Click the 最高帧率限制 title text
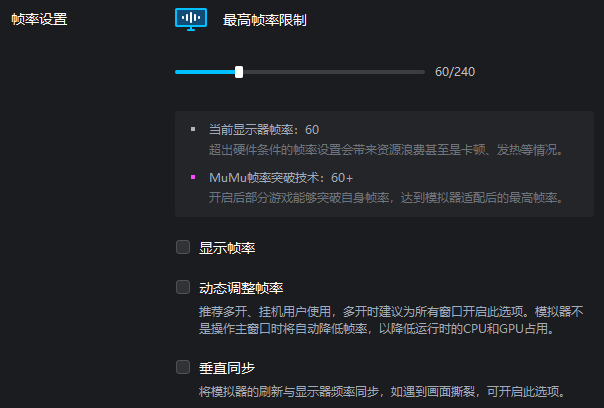This screenshot has width=604, height=408. pyautogui.click(x=265, y=20)
